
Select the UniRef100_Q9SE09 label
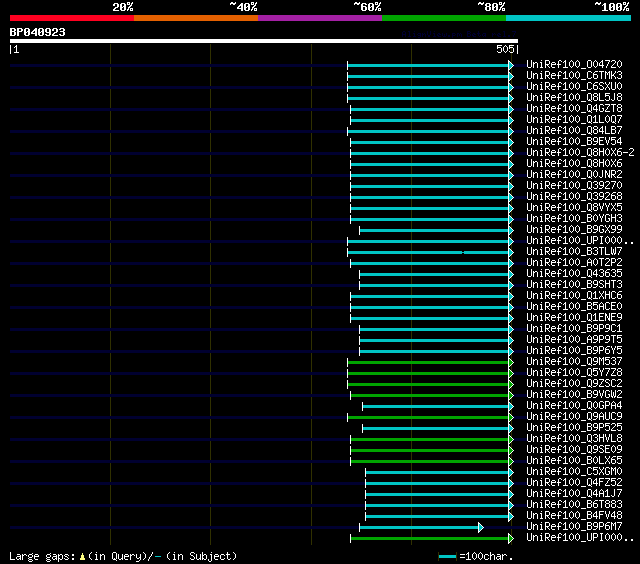pos(574,450)
